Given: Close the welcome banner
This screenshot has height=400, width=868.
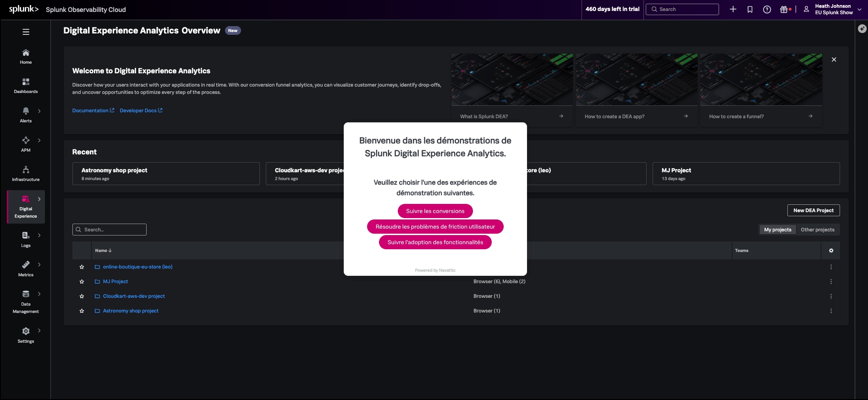Looking at the screenshot, I should pyautogui.click(x=834, y=60).
